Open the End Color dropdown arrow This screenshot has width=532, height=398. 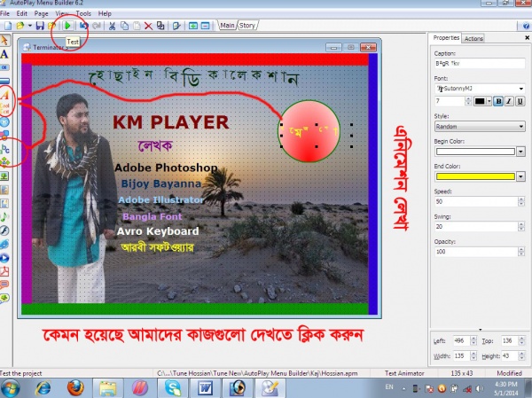(x=521, y=176)
